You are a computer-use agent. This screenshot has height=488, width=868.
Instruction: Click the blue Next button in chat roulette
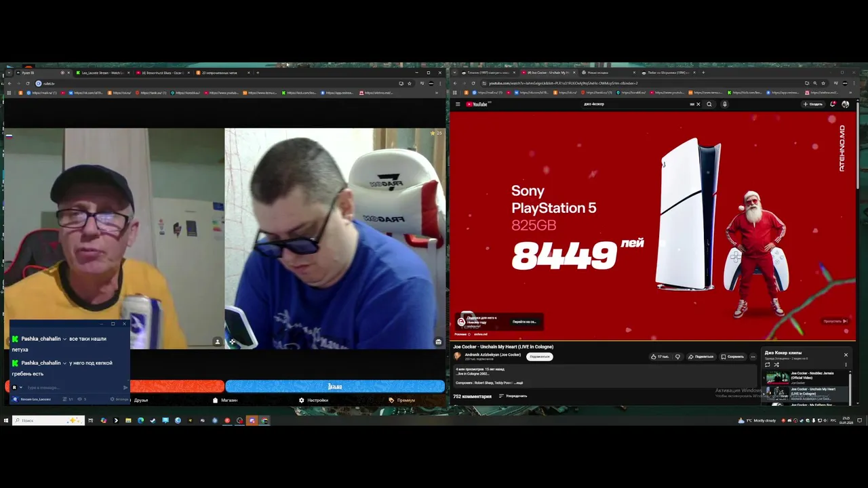click(x=335, y=386)
